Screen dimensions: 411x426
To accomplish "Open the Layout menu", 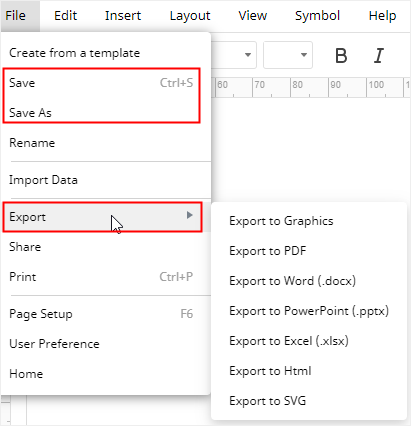I will (190, 15).
